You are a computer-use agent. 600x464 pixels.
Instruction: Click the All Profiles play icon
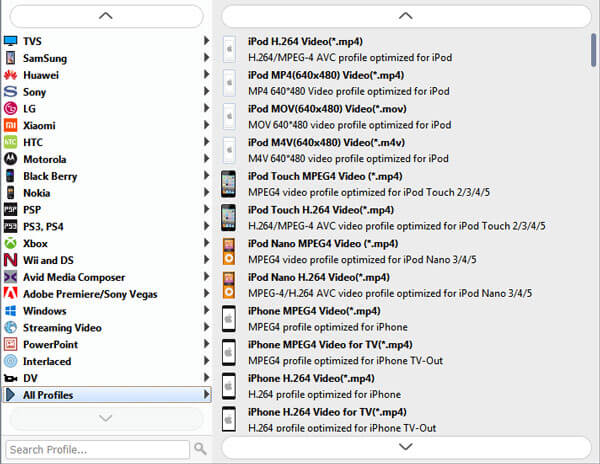[x=10, y=394]
